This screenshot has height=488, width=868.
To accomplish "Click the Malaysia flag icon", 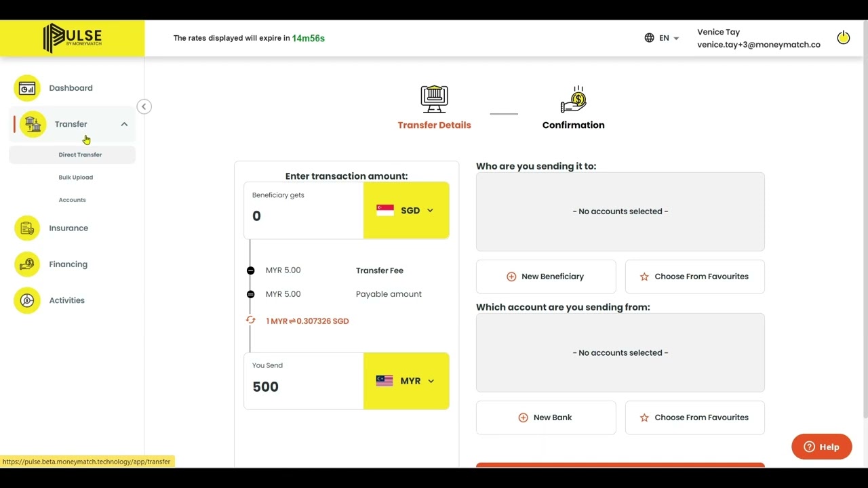I will click(x=384, y=381).
